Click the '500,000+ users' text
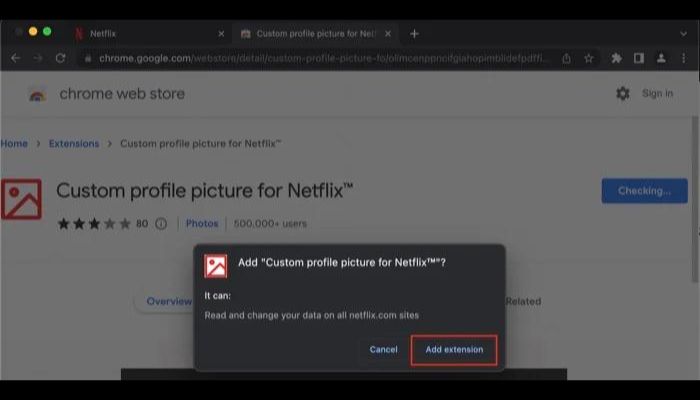The image size is (700, 400). [270, 224]
